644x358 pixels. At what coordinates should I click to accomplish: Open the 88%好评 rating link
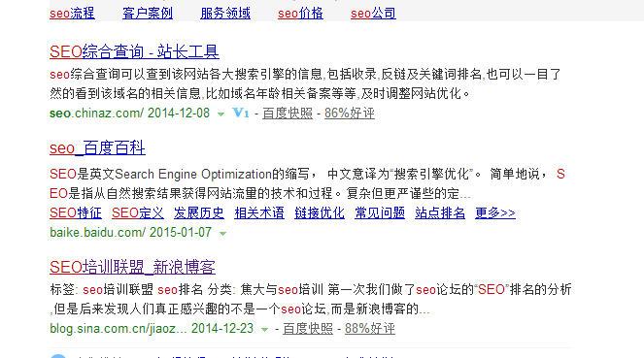pyautogui.click(x=370, y=329)
